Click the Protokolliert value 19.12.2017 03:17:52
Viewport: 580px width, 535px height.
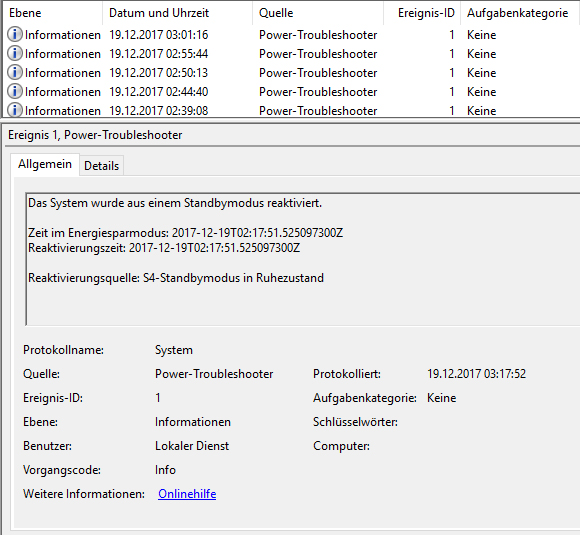pos(476,374)
